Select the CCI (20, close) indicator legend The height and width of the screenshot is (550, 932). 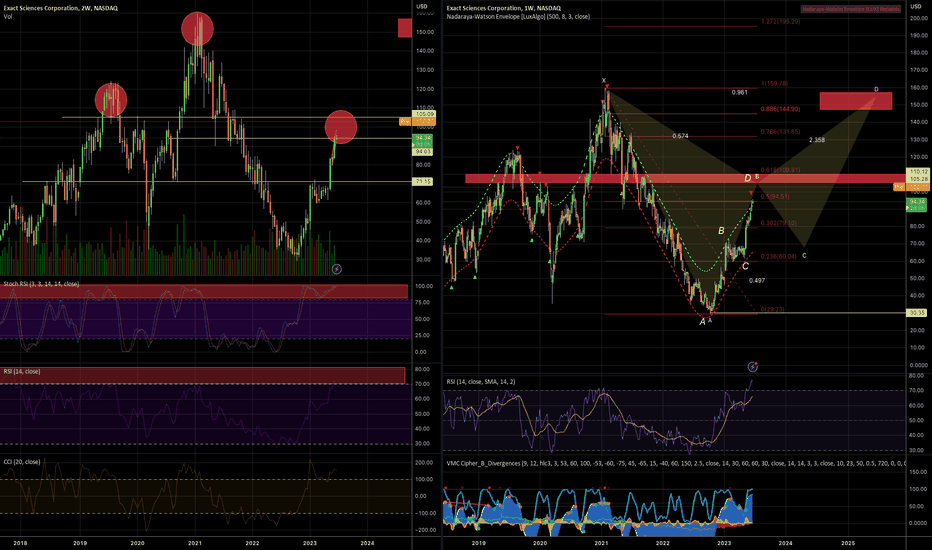click(22, 461)
